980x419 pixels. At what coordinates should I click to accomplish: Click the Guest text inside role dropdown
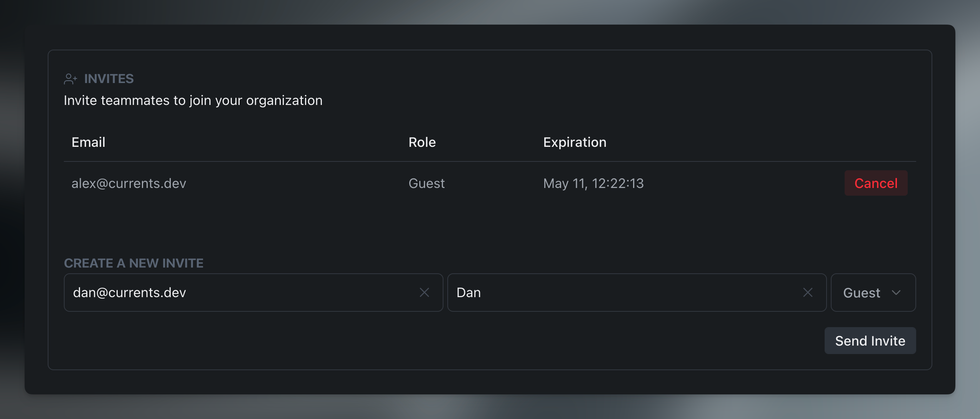(x=862, y=293)
